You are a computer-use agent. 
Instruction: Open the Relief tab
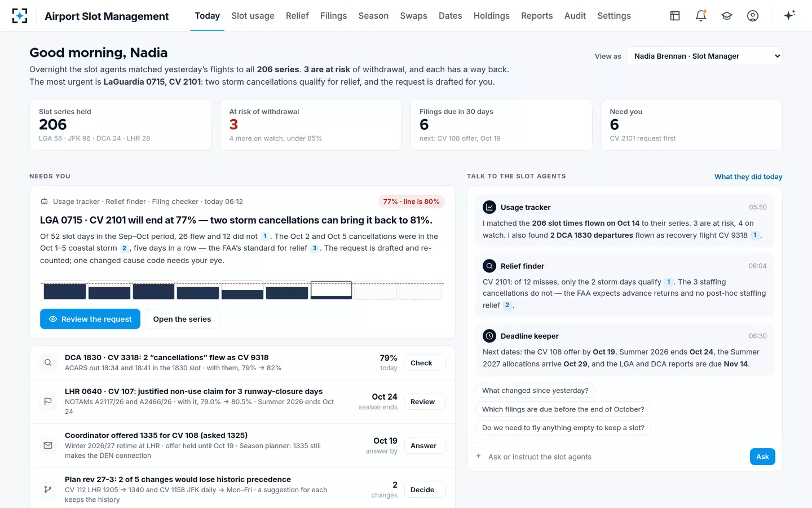(297, 16)
